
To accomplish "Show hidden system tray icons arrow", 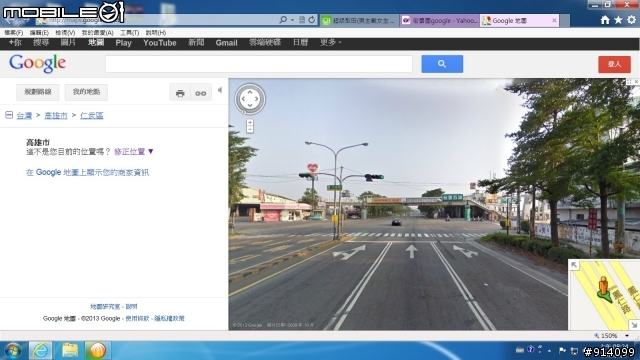I will 549,351.
